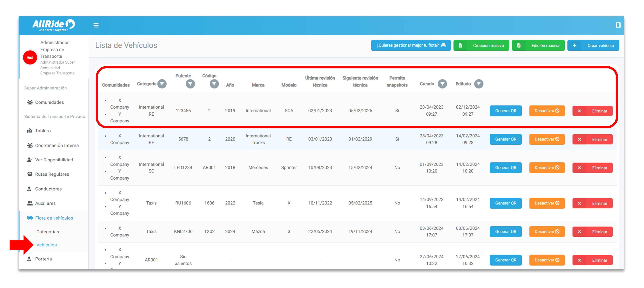Click the Creación masiva button

click(x=481, y=45)
